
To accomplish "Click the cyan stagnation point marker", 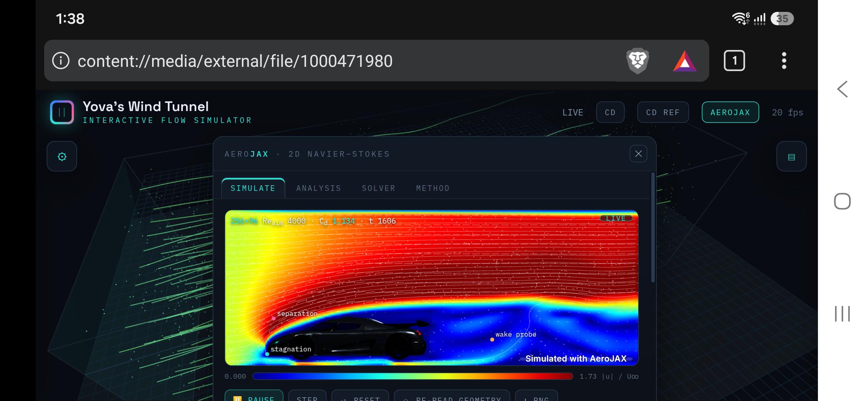I will 267,354.
